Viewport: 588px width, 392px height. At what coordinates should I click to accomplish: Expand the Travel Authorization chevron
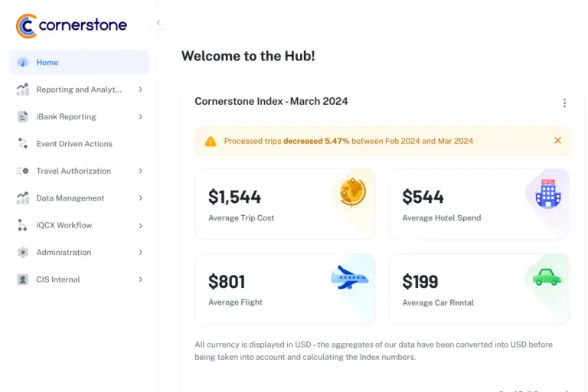(x=141, y=171)
